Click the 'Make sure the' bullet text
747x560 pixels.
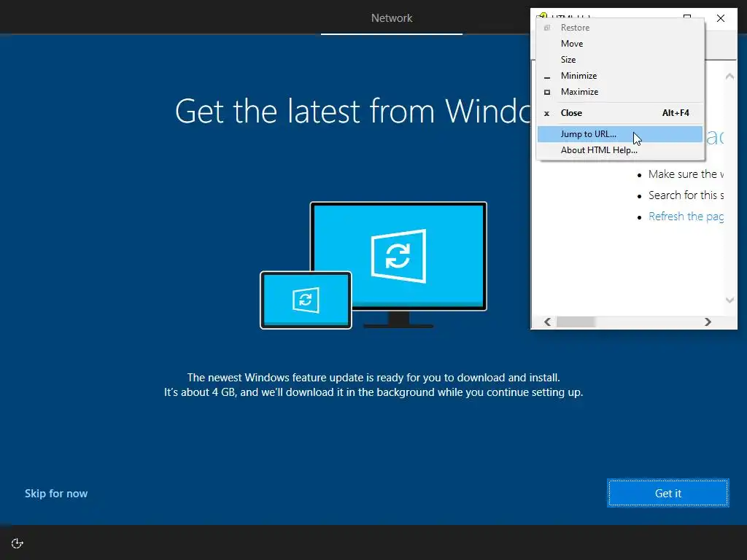click(x=686, y=174)
